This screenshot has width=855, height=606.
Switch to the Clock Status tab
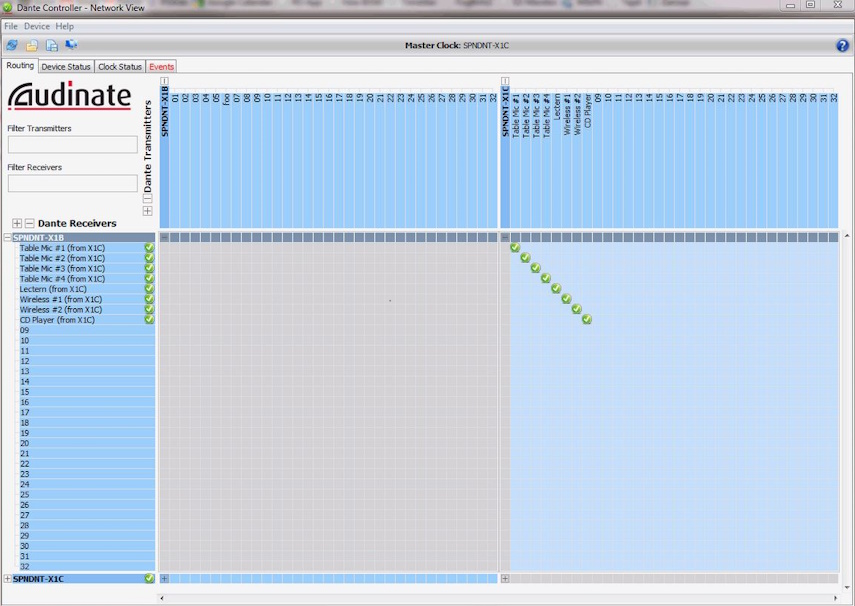coord(120,67)
